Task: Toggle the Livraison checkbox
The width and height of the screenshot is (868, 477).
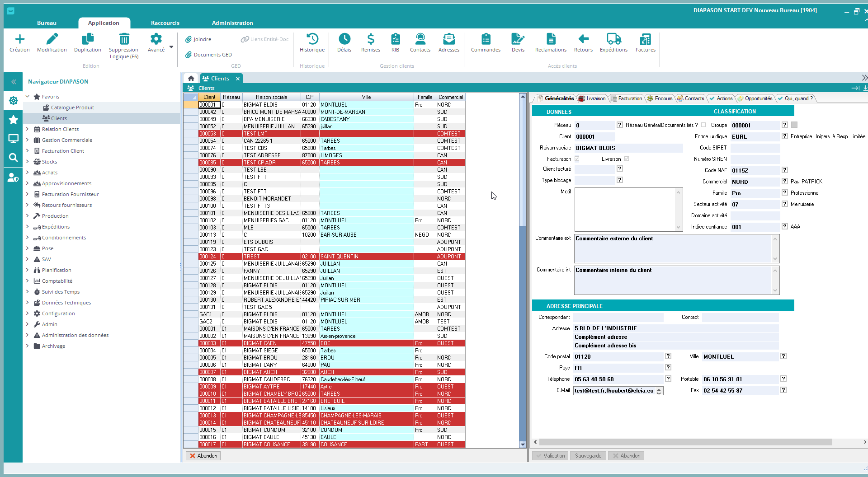Action: pos(627,159)
